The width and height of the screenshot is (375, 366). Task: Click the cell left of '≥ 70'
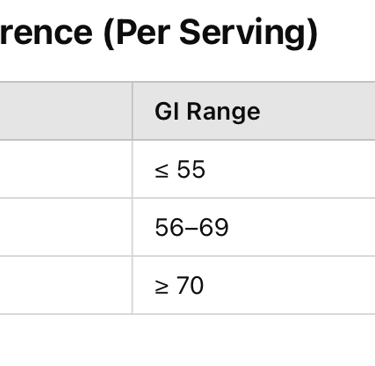tap(66, 285)
